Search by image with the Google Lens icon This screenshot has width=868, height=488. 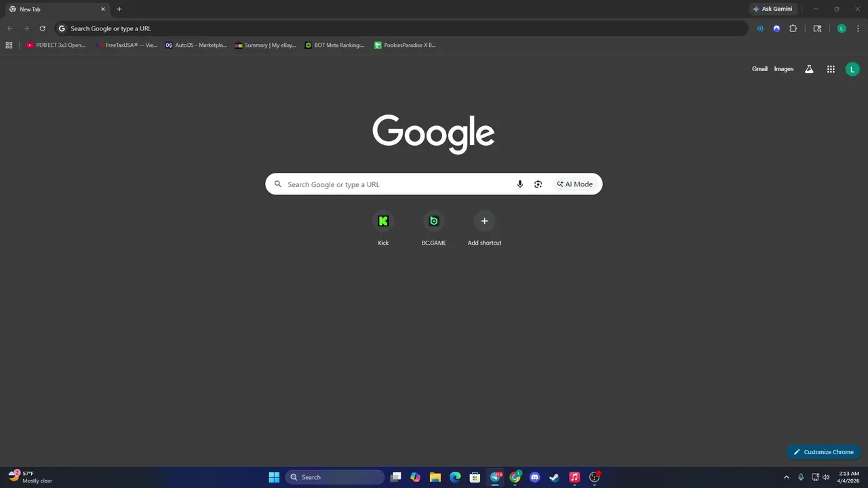[x=538, y=184]
